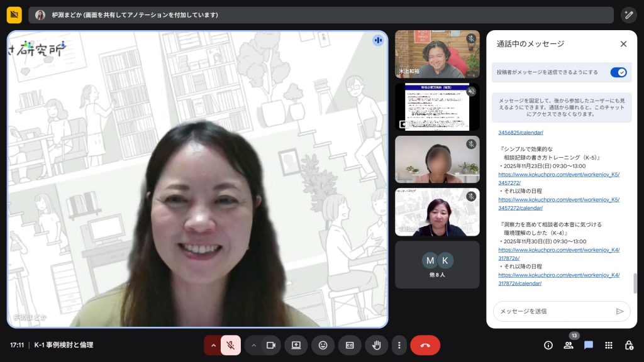
Task: Click the annotation pen icon at top right
Action: 628,14
